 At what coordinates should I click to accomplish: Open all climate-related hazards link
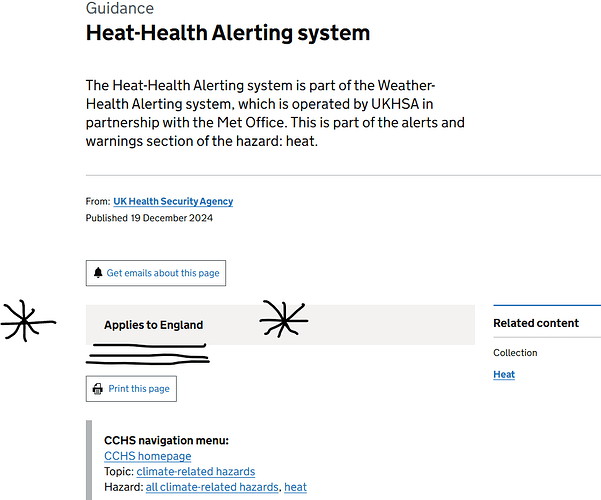(212, 487)
